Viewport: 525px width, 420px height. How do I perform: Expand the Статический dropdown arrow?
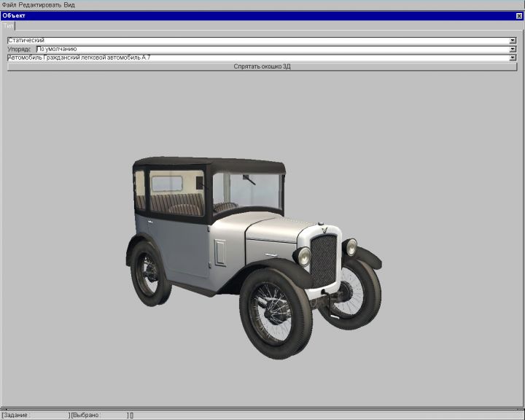pos(513,40)
